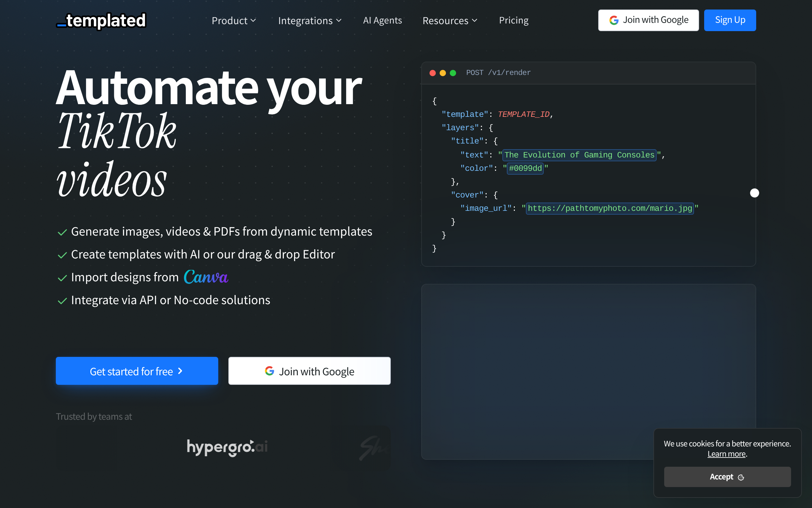Click the "image_url" key in the code
This screenshot has height=508, width=812.
486,208
